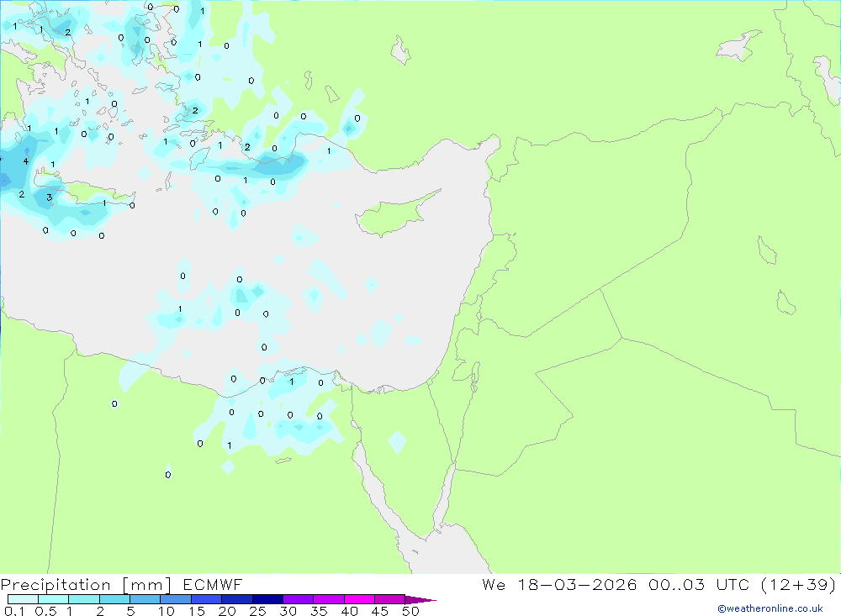Click the legend label '40'
The width and height of the screenshot is (841, 616).
tap(350, 611)
